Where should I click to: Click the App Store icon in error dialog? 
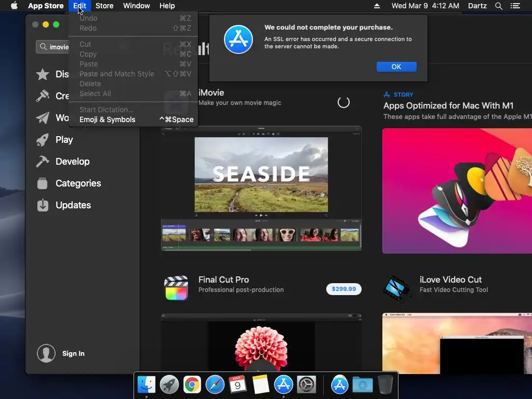click(238, 39)
